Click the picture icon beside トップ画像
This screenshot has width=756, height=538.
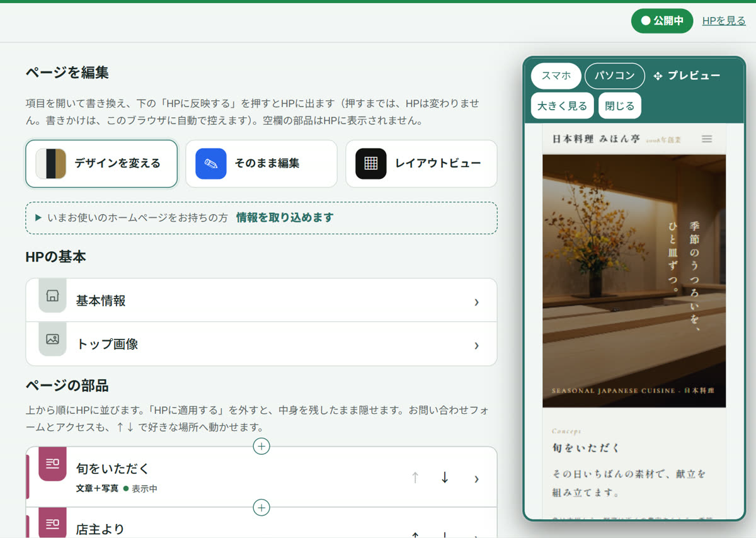(x=52, y=340)
